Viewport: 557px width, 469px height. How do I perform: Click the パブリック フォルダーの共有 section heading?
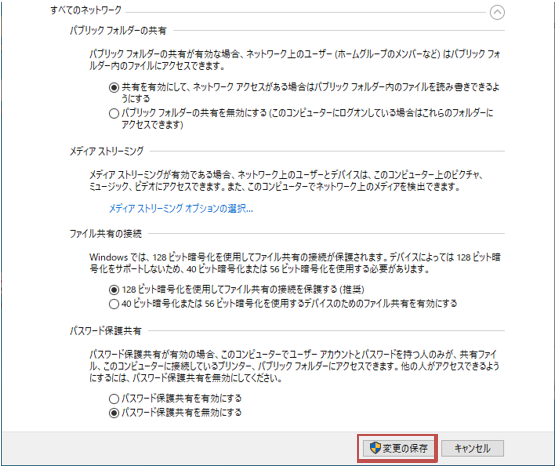pyautogui.click(x=118, y=31)
